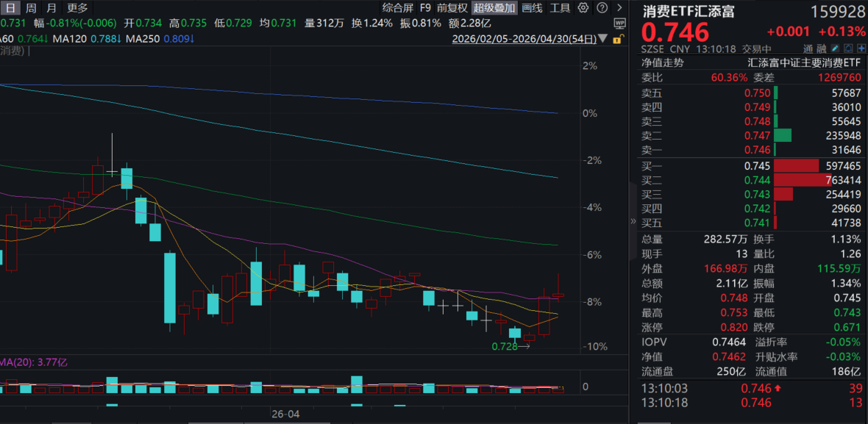Toggle the 日 daily period button

click(10, 8)
